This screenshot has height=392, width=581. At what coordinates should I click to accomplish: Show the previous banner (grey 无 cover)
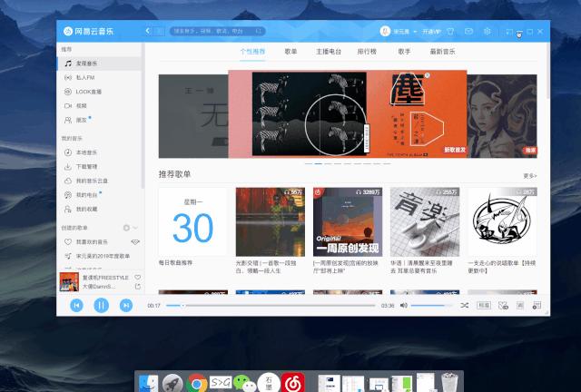point(193,116)
